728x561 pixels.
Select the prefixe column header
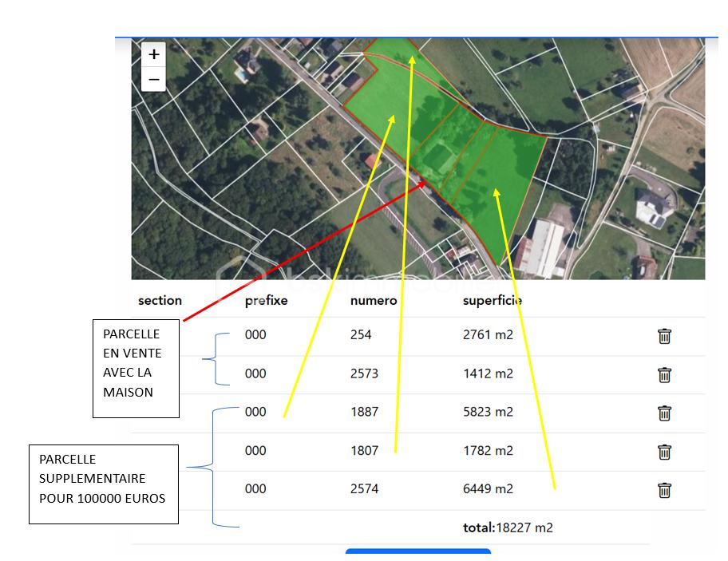coord(266,300)
